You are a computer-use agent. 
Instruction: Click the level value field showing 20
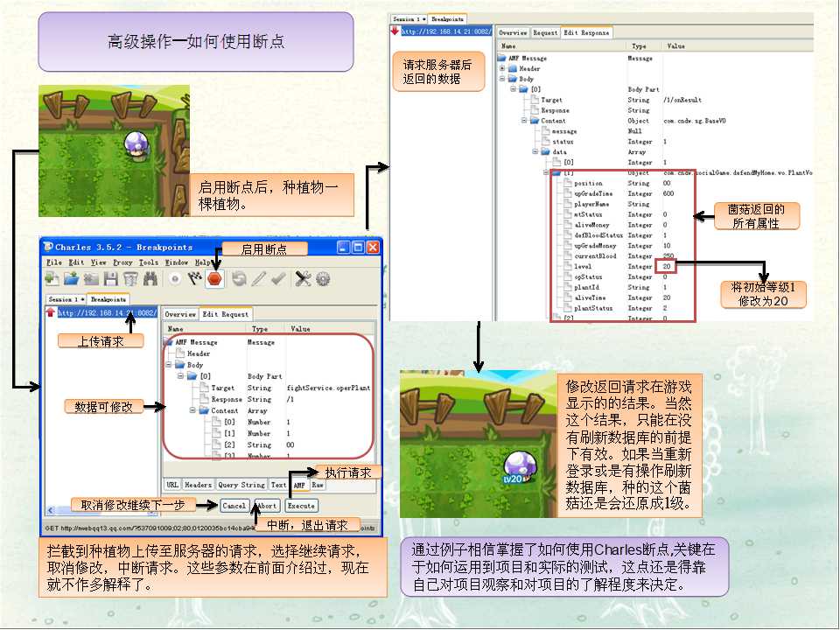(668, 266)
